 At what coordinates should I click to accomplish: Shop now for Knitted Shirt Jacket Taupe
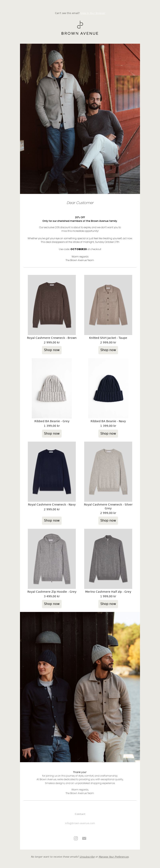pos(108,350)
